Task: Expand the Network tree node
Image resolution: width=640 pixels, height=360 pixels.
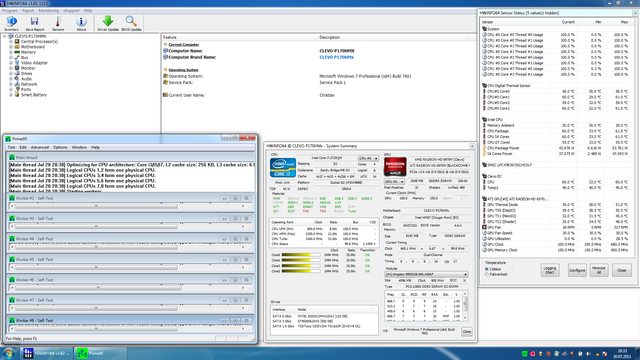Action: click(x=11, y=84)
